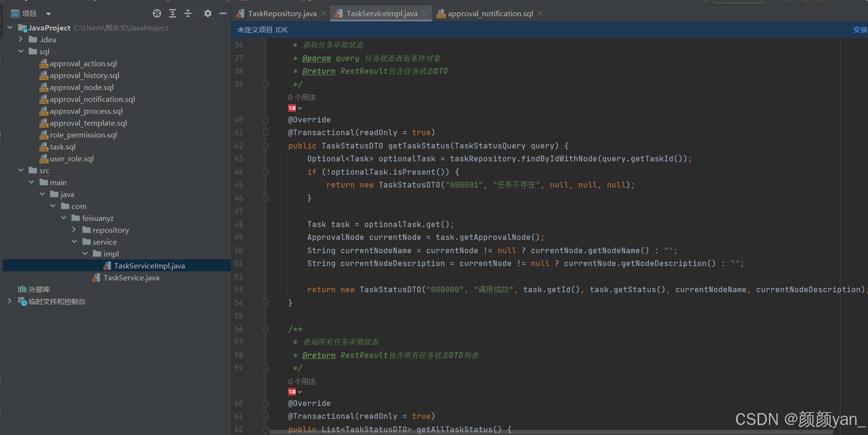868x435 pixels.
Task: Click the '0 个用法' usages hint above line 40
Action: [x=302, y=97]
